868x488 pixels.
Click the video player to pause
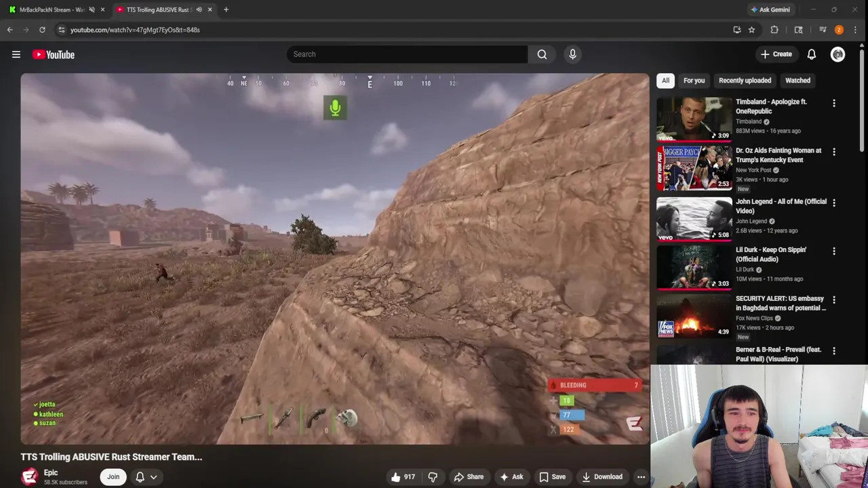(335, 259)
